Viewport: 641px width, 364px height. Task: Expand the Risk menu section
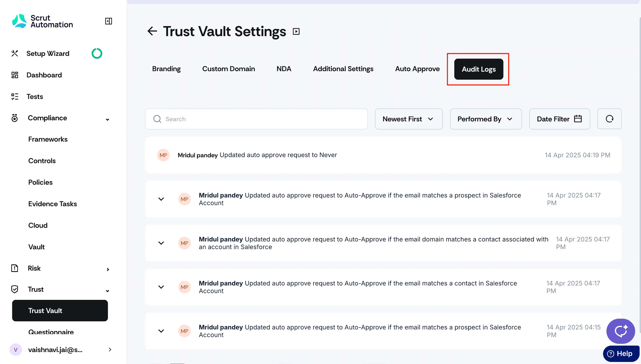coord(108,269)
